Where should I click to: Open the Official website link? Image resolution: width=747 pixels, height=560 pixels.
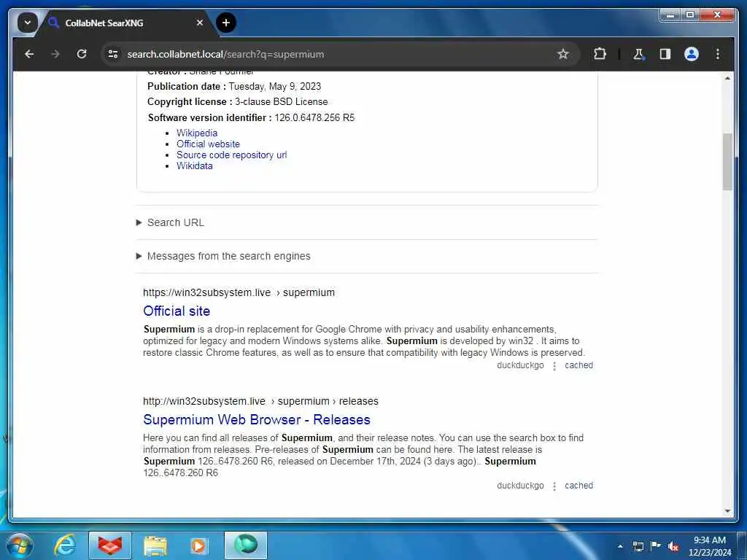tap(208, 144)
